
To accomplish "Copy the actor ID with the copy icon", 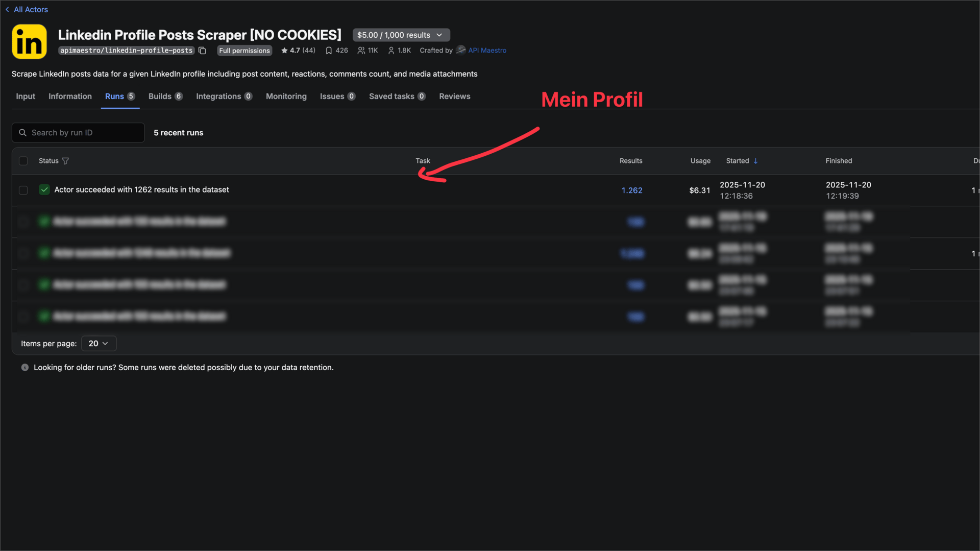I will pos(202,51).
